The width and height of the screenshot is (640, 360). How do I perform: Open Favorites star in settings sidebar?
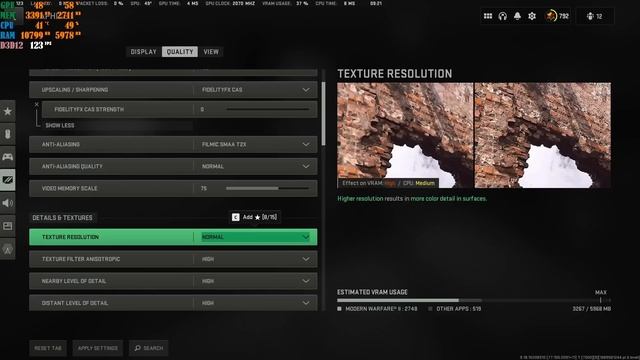click(x=8, y=111)
